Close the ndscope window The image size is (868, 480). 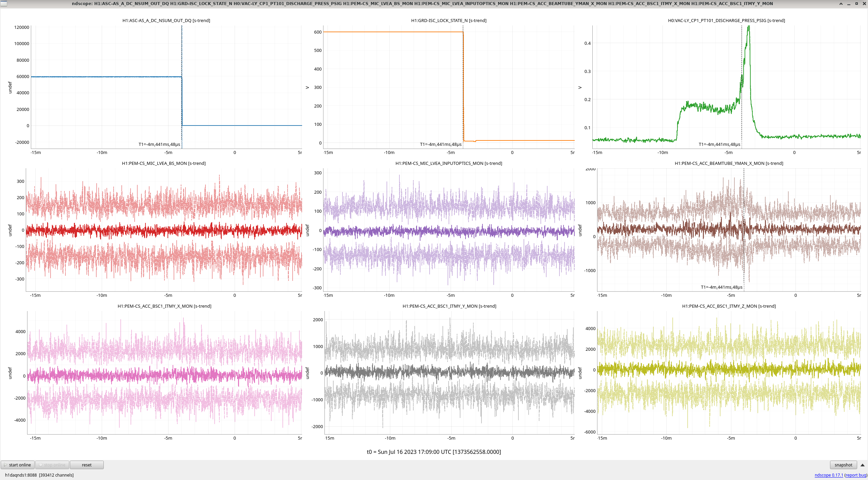click(x=864, y=4)
